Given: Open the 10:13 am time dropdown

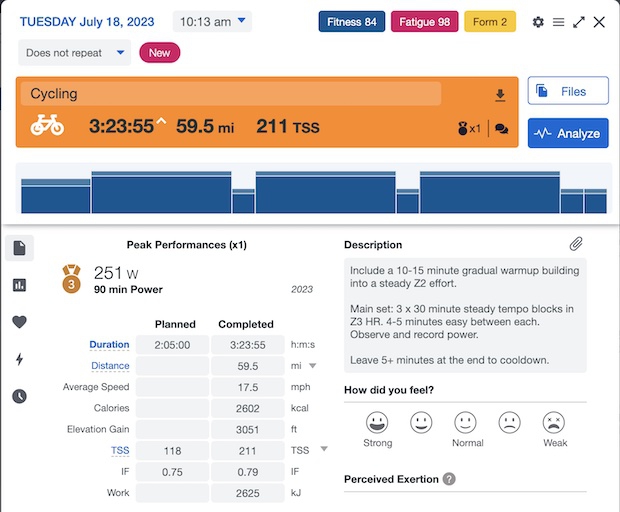Looking at the screenshot, I should (212, 21).
